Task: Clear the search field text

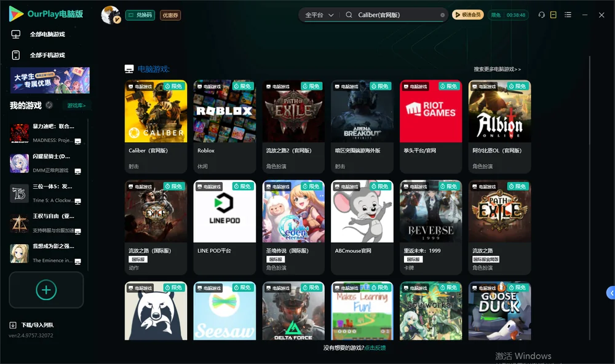Action: click(x=442, y=15)
